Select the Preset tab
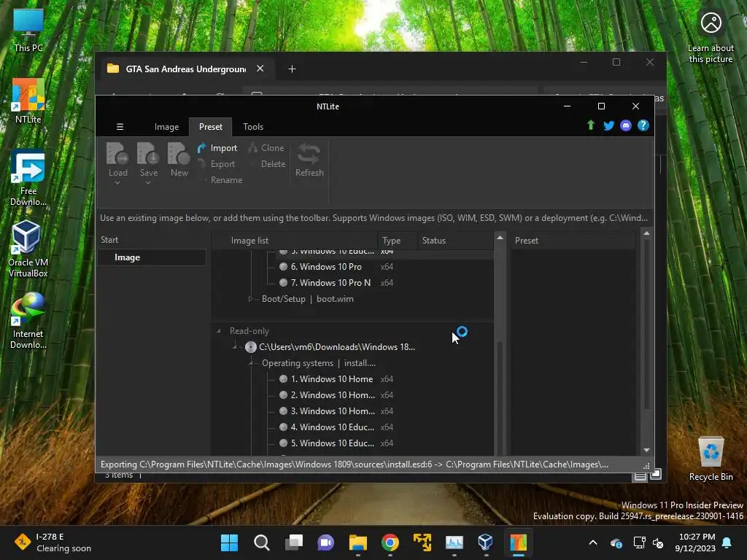The image size is (747, 560). (211, 127)
